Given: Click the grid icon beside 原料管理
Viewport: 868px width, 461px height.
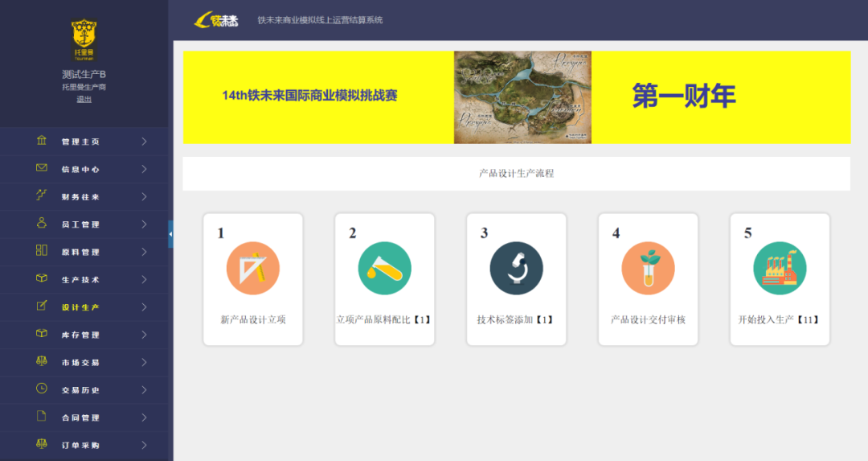Looking at the screenshot, I should pyautogui.click(x=42, y=250).
